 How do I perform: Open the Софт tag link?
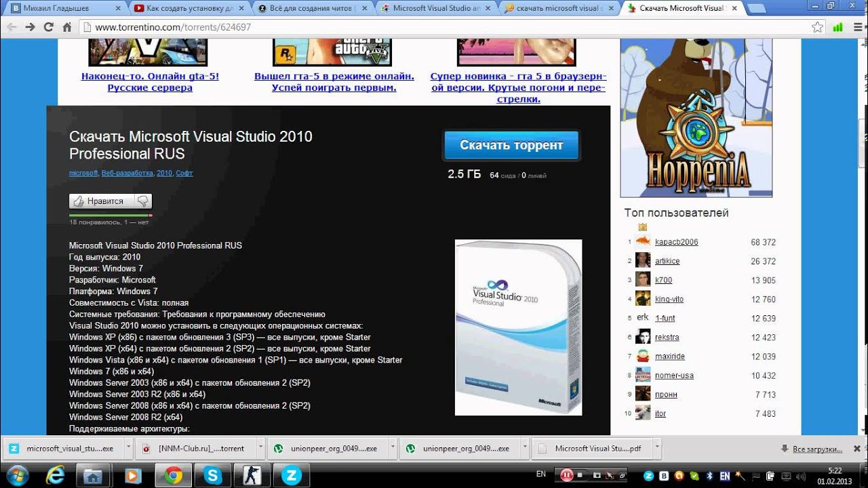184,174
